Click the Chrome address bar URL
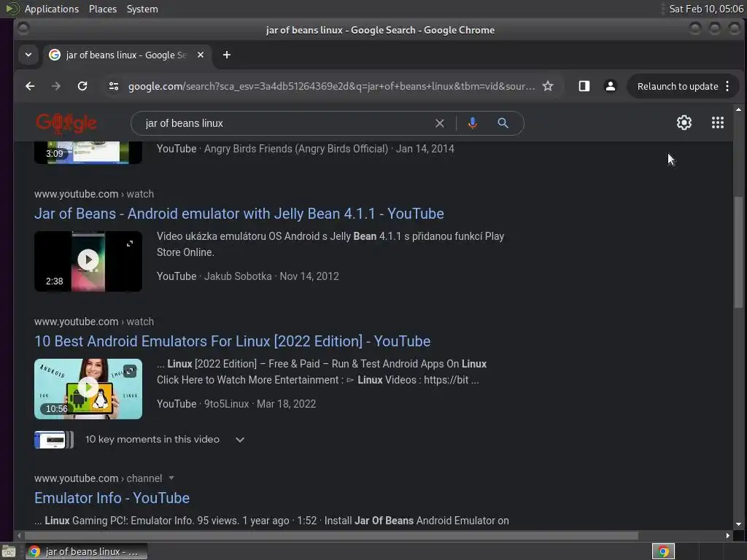 coord(332,86)
